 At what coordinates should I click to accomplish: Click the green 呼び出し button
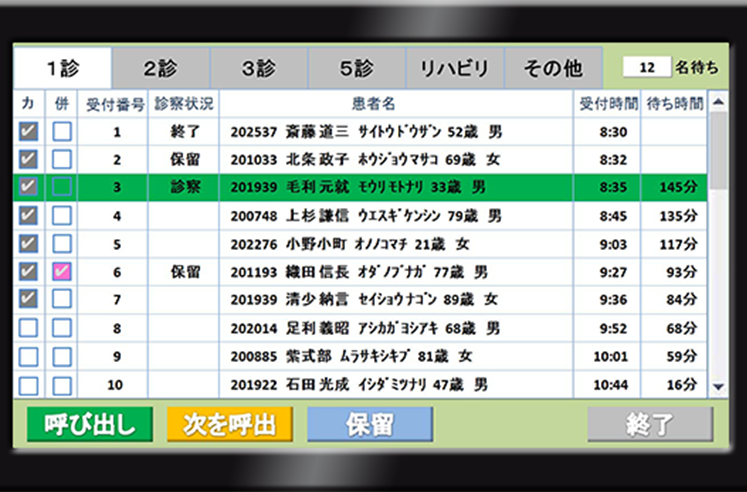click(x=90, y=424)
